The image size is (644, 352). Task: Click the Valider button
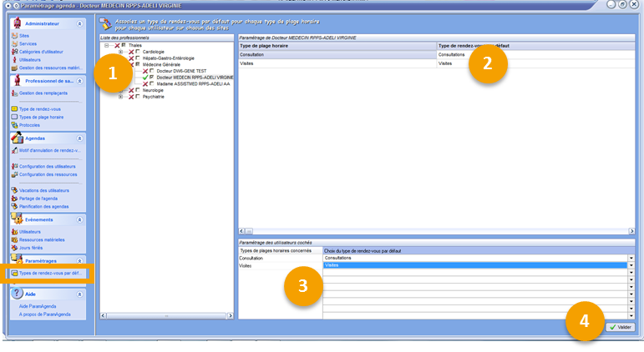(621, 327)
